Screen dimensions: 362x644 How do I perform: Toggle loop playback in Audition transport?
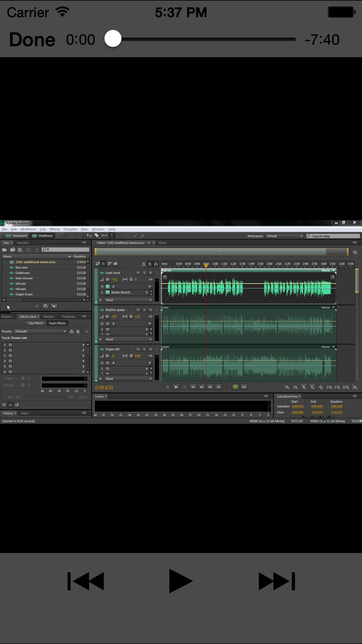point(236,387)
